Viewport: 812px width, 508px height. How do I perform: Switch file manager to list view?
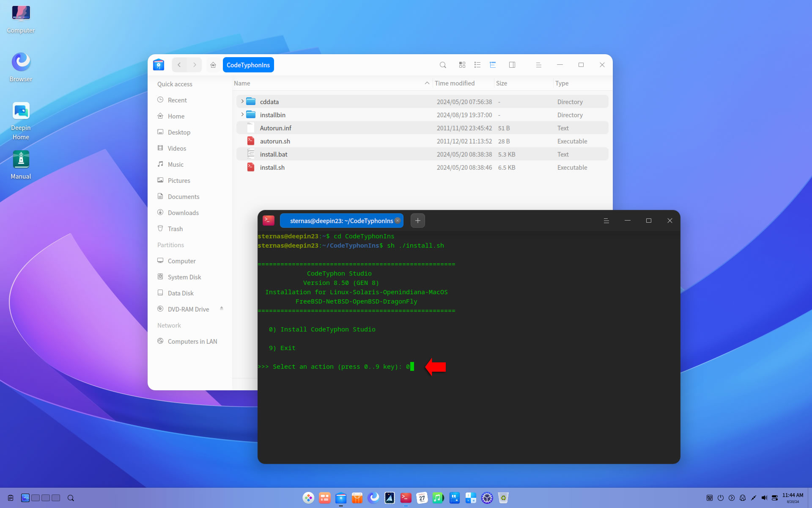pyautogui.click(x=477, y=65)
